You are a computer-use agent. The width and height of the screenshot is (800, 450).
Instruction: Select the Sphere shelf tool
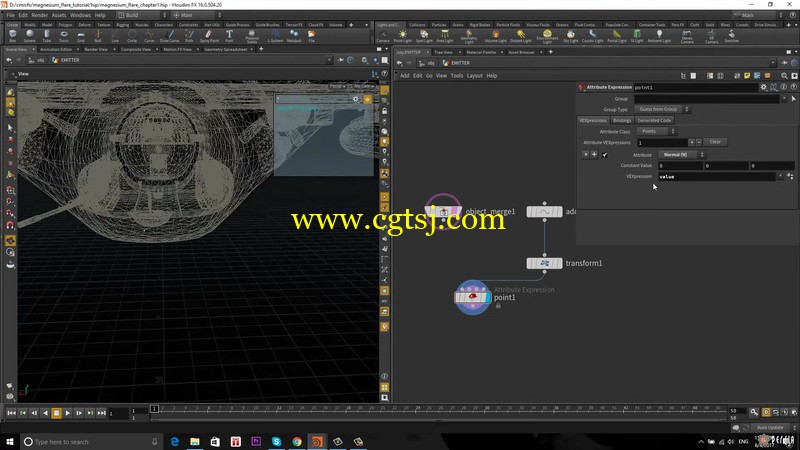point(30,36)
